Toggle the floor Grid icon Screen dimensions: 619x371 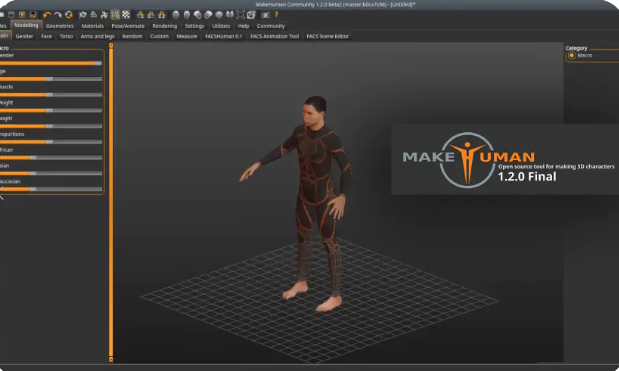pos(115,15)
